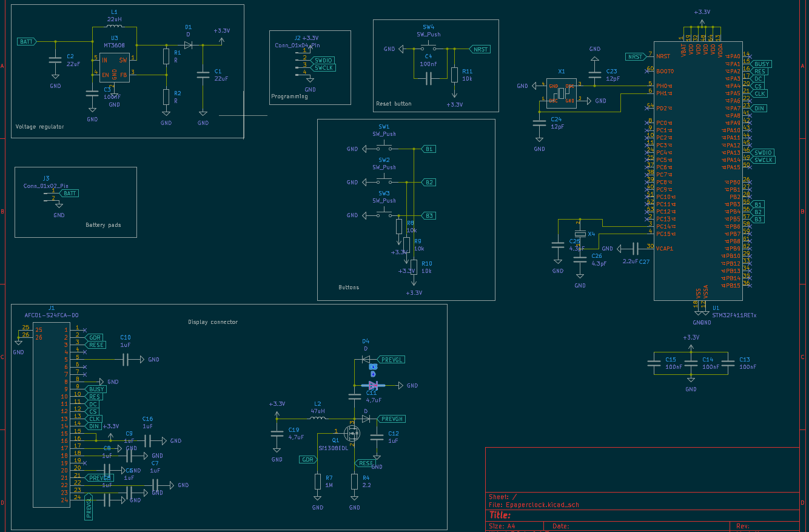Select the X1 crystal oscillator symbol
Image resolution: width=809 pixels, height=532 pixels.
[x=561, y=93]
